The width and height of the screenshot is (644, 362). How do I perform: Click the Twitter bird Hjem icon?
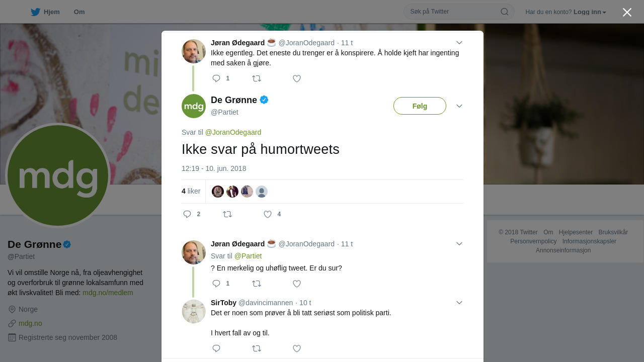click(35, 12)
